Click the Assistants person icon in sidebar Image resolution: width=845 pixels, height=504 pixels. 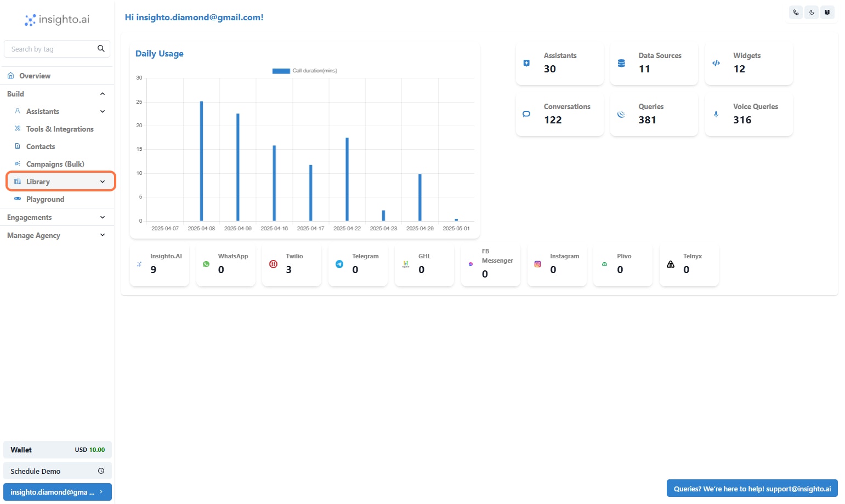click(18, 111)
